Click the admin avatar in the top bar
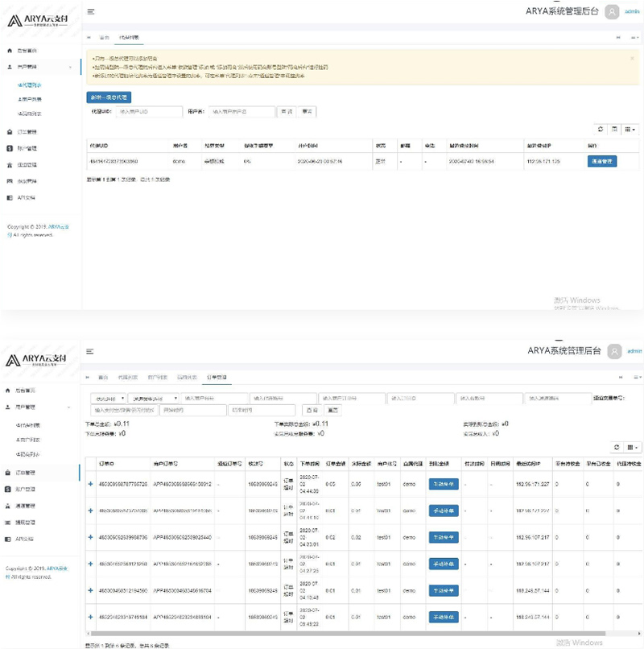Image resolution: width=644 pixels, height=649 pixels. [x=613, y=13]
